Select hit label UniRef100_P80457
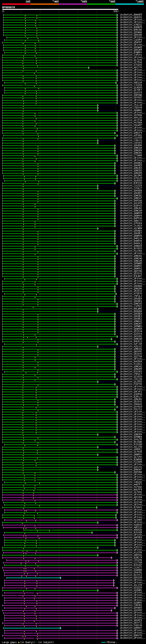146x644 pixels. [131, 125]
